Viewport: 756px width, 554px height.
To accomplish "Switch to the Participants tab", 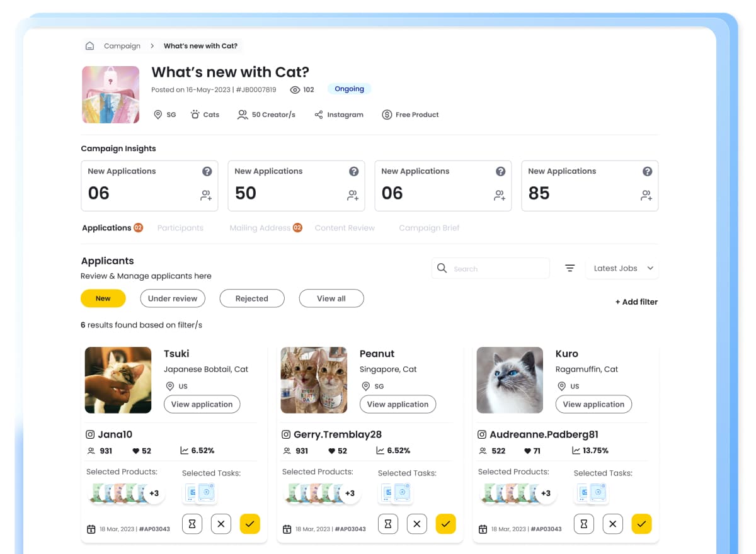I will click(x=180, y=227).
